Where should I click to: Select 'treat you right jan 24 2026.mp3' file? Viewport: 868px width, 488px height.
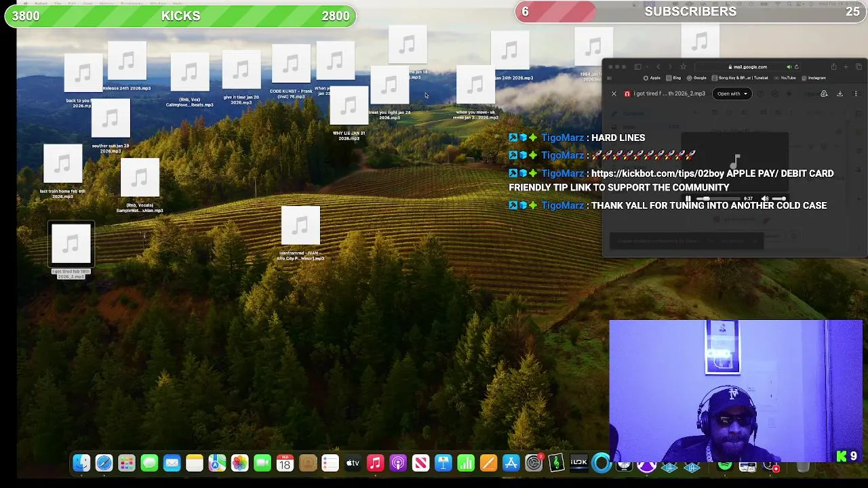tap(389, 93)
